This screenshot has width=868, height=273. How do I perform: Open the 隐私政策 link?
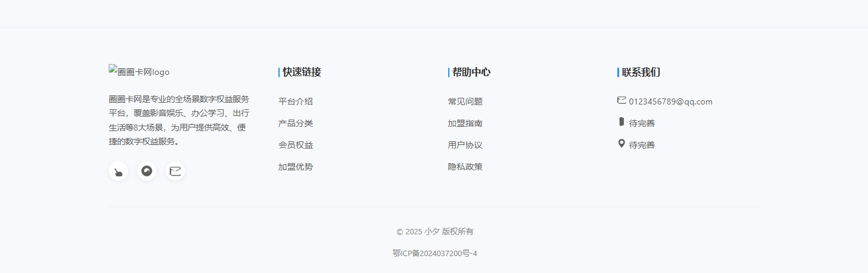[x=465, y=167]
